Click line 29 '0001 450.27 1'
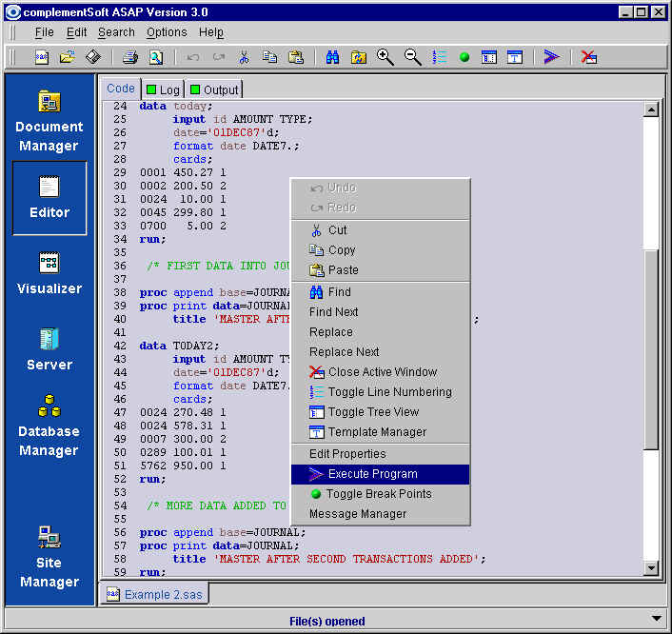Image resolution: width=672 pixels, height=634 pixels. tap(183, 172)
